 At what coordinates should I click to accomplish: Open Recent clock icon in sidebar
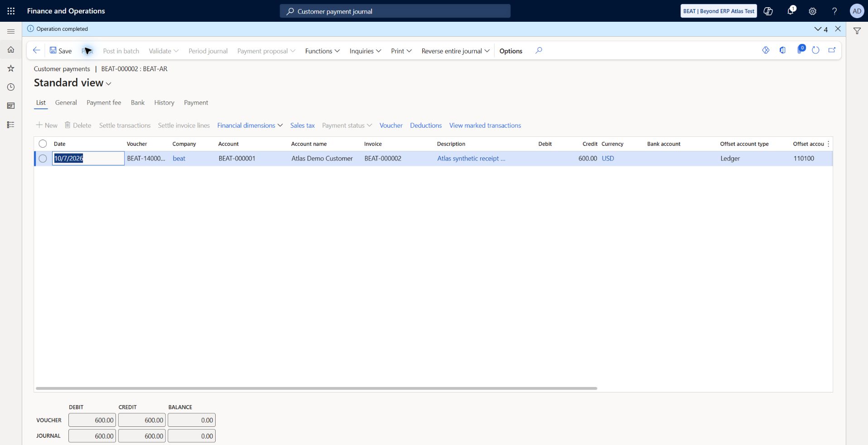click(11, 87)
